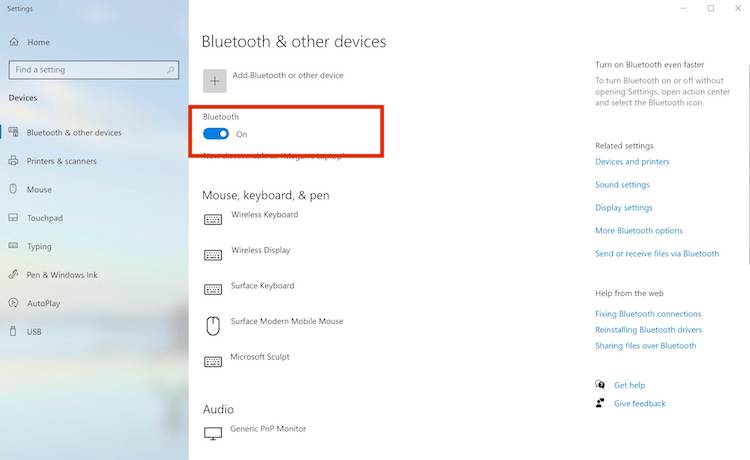Click the plus icon to add device
The width and height of the screenshot is (750, 460).
point(215,81)
